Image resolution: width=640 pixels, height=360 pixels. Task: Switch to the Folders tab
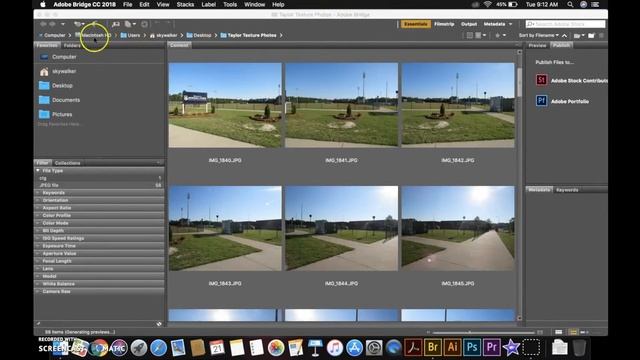click(x=72, y=45)
